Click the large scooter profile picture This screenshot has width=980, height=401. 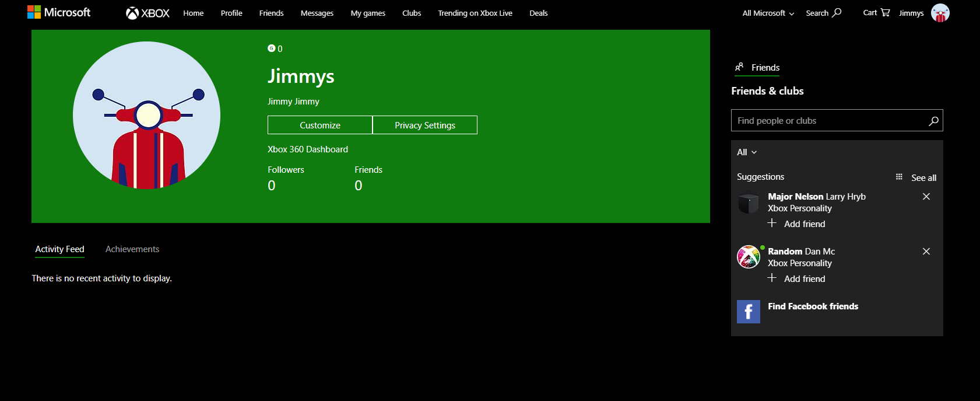point(146,115)
